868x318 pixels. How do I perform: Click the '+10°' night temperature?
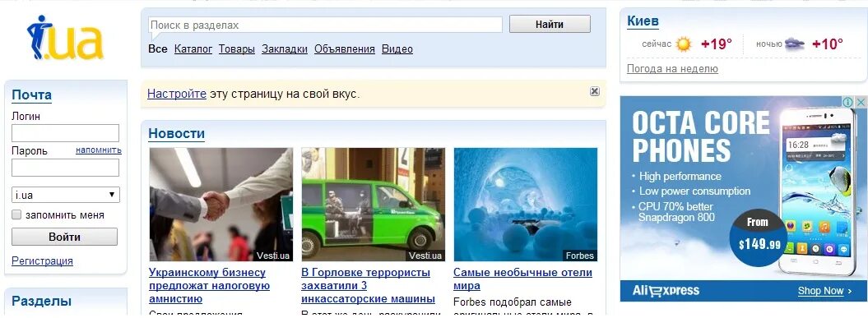(828, 44)
